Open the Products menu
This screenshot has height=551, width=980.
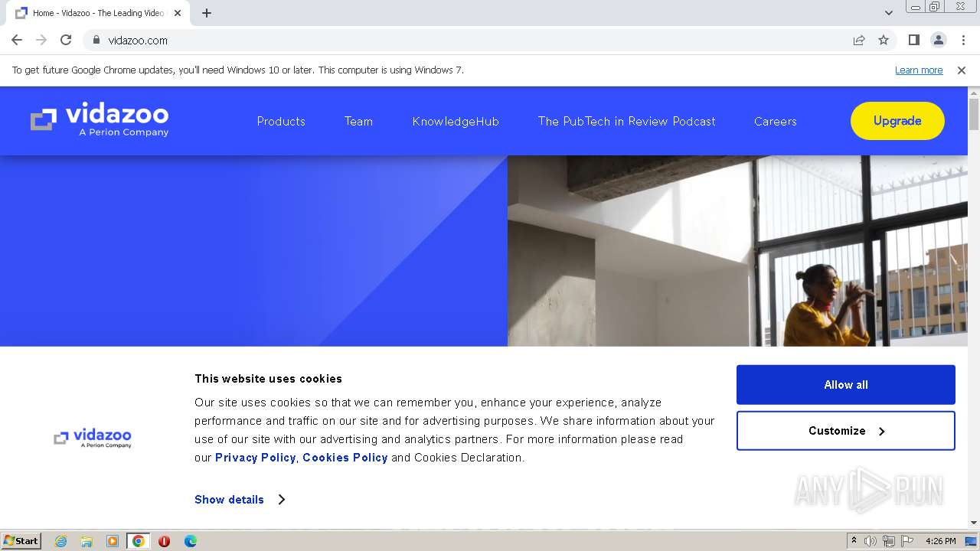coord(281,121)
